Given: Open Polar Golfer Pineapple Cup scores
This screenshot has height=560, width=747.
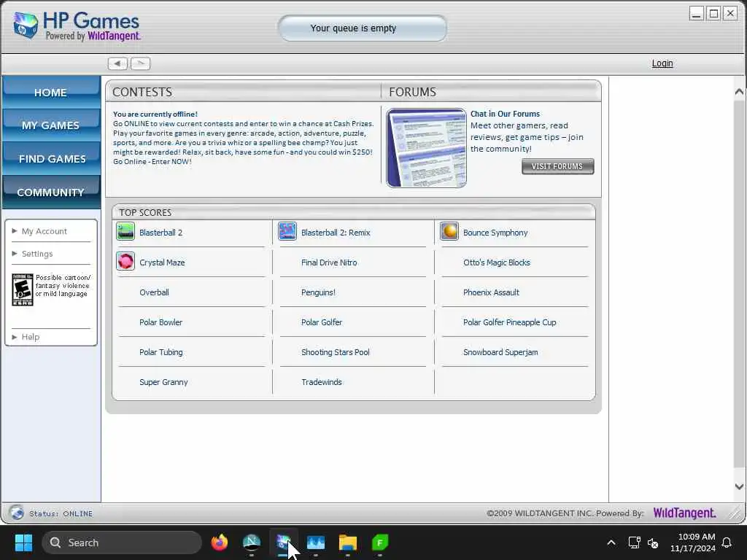Looking at the screenshot, I should (509, 322).
